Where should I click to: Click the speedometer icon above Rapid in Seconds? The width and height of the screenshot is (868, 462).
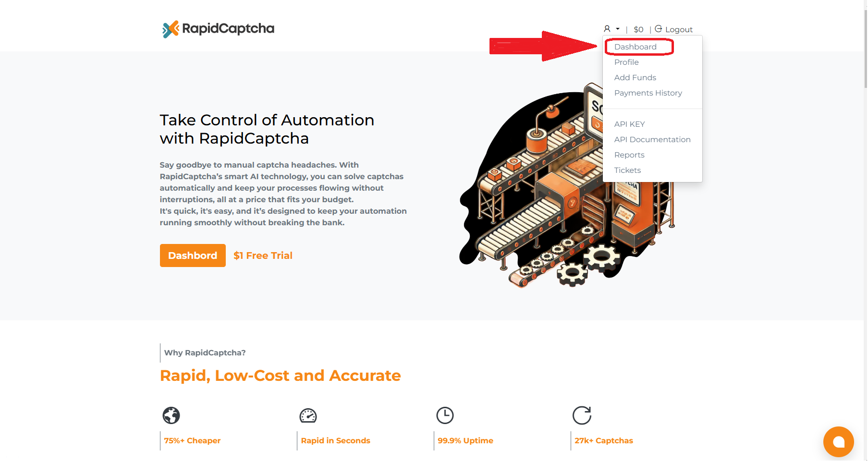(x=308, y=415)
